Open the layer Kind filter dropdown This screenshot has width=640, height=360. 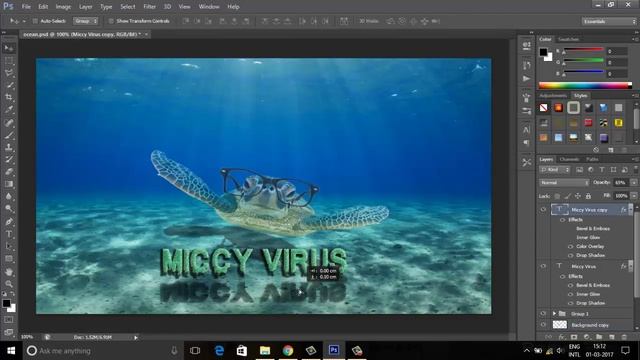[x=555, y=170]
